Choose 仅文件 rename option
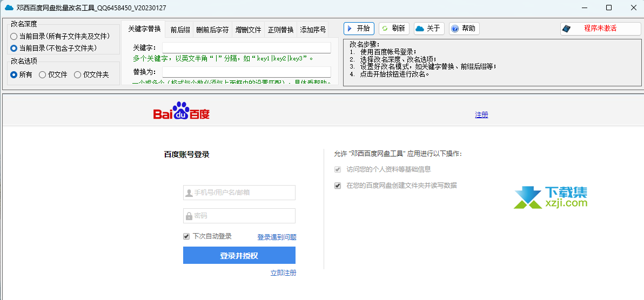Screen dimensions: 644x300 click(x=53, y=74)
